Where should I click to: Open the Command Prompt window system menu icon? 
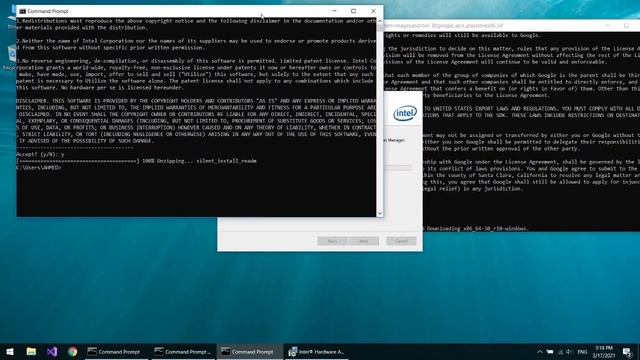22,11
